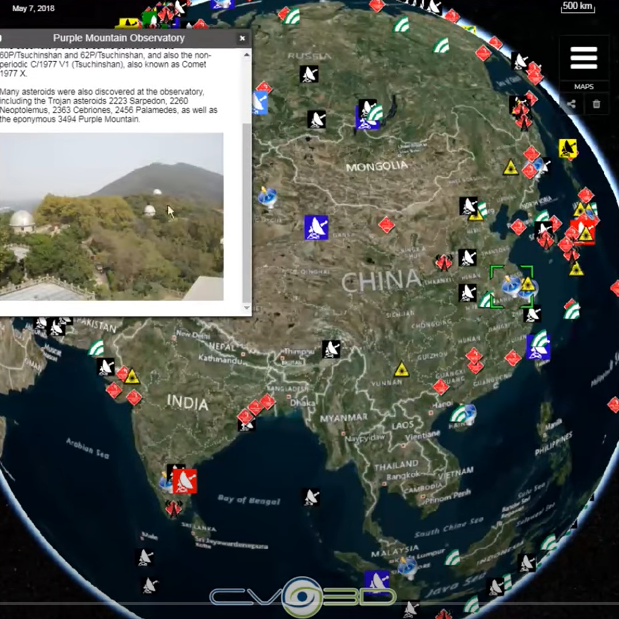Select the blue square radar icon near Taiwan
Viewport: 619px width, 619px height.
(538, 347)
